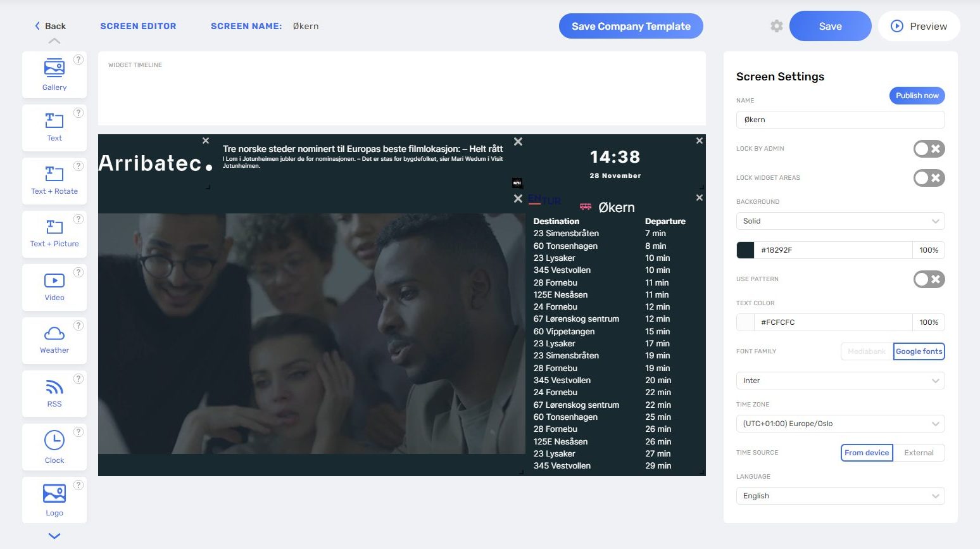This screenshot has height=549, width=980.
Task: Remove the 14:38 clock widget
Action: coord(700,141)
